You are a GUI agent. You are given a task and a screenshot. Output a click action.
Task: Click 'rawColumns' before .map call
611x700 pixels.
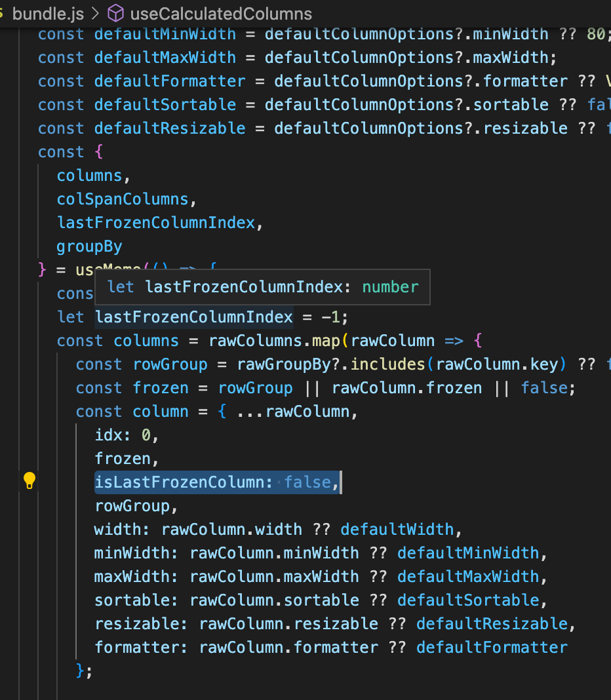point(256,341)
